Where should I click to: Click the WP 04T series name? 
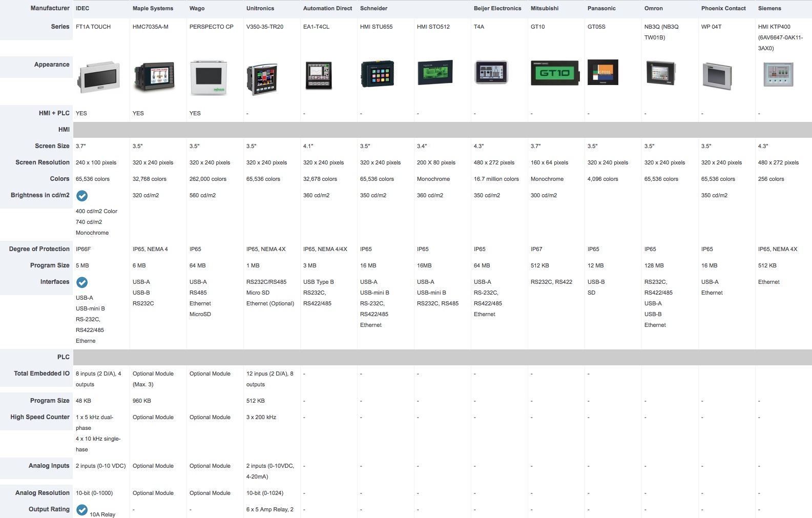(711, 27)
